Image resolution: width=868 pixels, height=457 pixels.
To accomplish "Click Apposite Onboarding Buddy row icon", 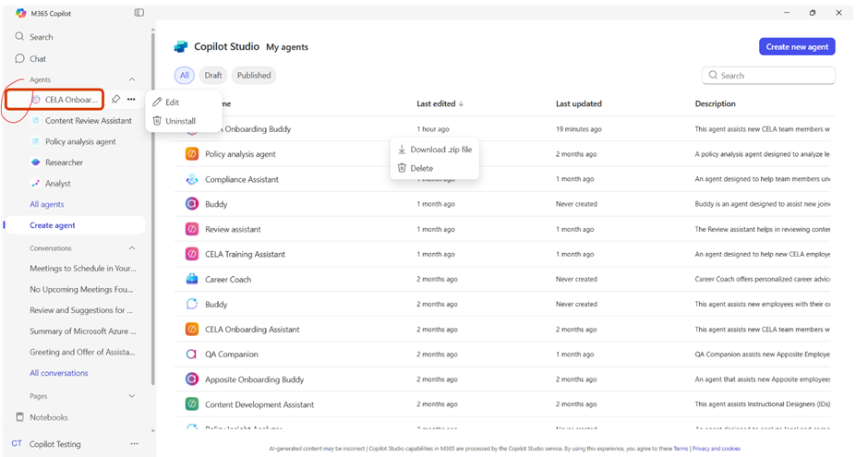I will pos(191,379).
